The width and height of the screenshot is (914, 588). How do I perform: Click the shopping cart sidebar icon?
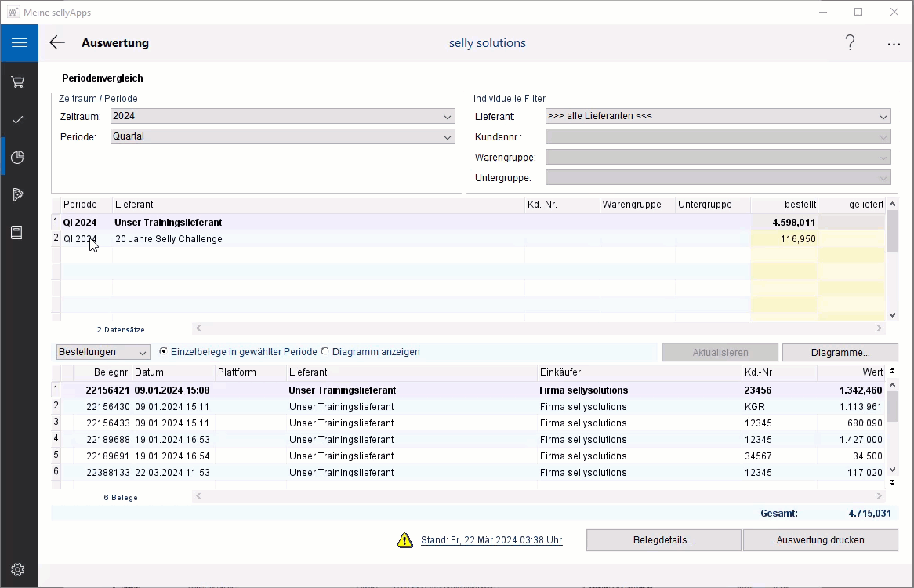[19, 82]
